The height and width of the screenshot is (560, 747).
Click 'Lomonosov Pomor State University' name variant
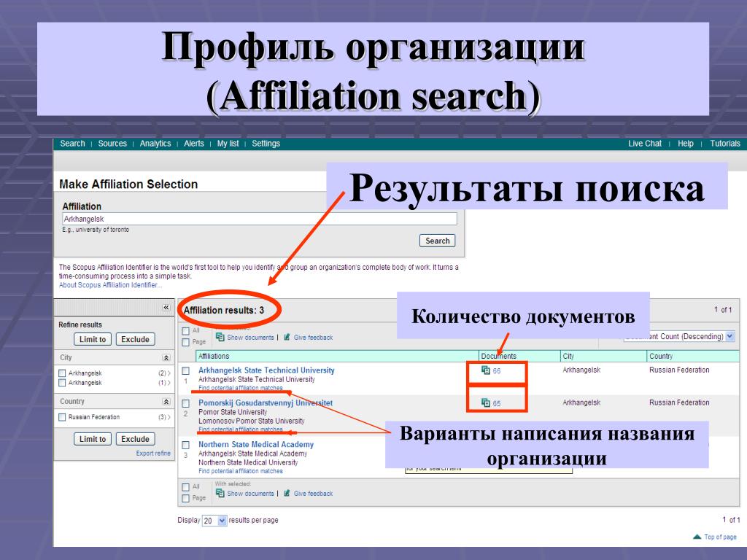click(x=251, y=421)
